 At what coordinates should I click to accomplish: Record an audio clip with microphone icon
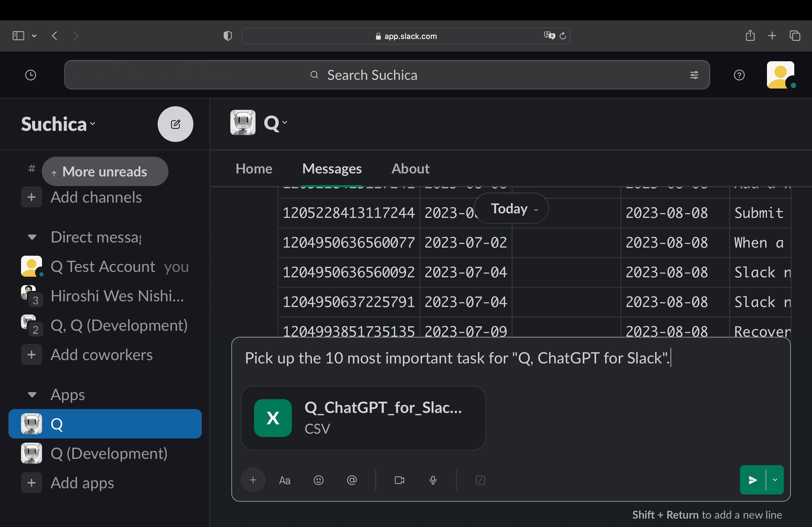tap(433, 480)
